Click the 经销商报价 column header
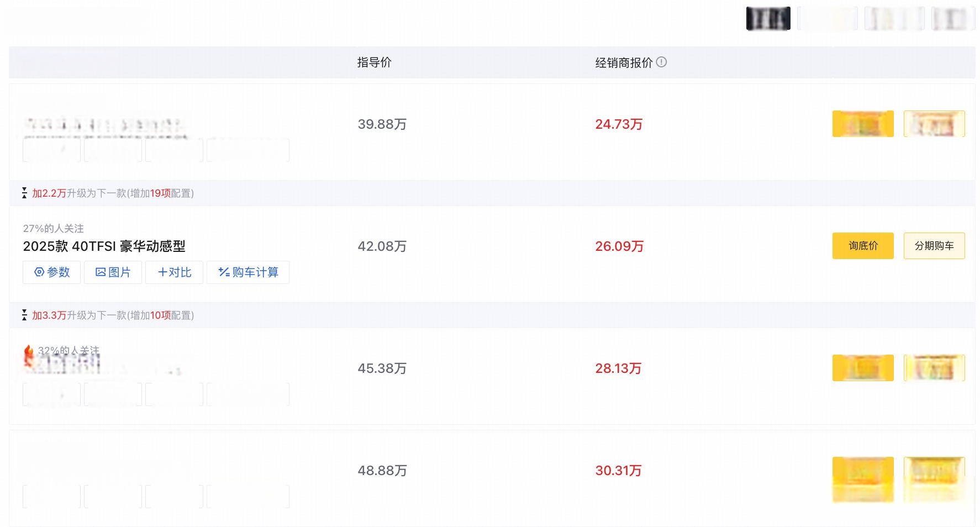The height and width of the screenshot is (527, 980). pyautogui.click(x=624, y=63)
